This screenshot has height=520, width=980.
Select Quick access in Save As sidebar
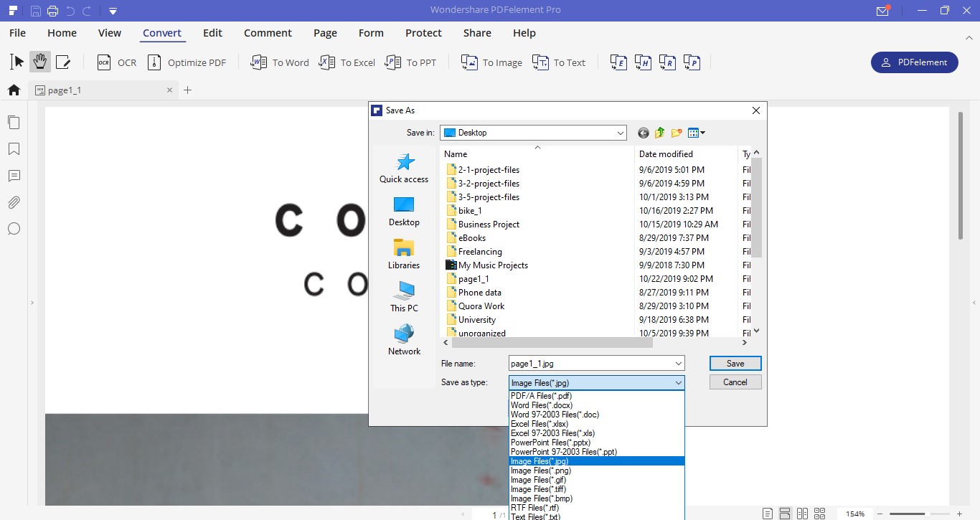[404, 169]
